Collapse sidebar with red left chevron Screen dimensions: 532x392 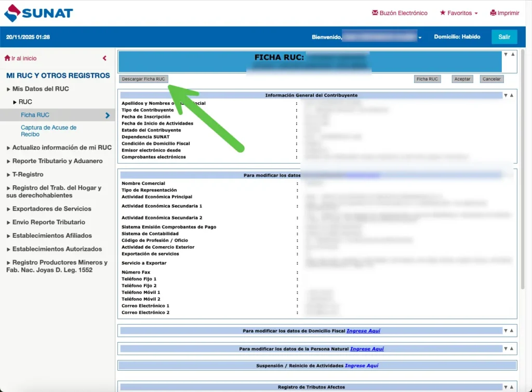click(104, 59)
